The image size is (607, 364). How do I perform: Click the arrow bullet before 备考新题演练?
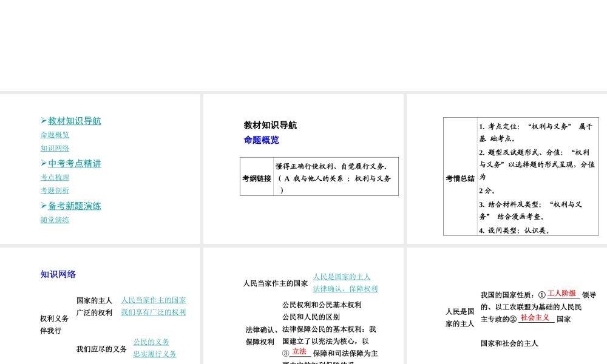[x=43, y=206]
